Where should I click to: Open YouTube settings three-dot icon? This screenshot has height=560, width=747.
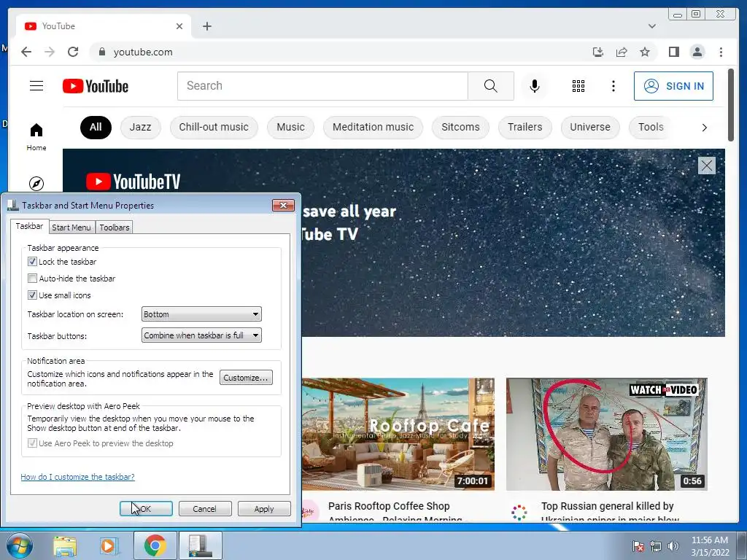pos(613,86)
